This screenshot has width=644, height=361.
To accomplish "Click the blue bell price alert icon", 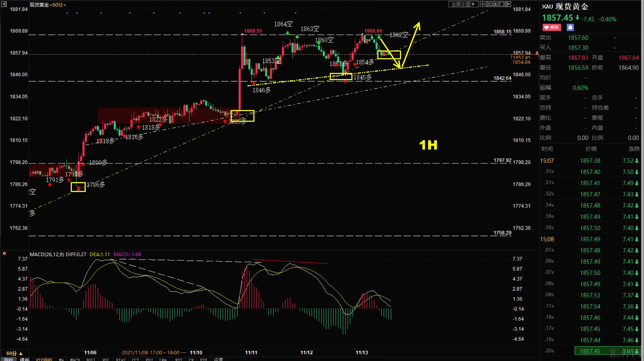I will (x=570, y=27).
